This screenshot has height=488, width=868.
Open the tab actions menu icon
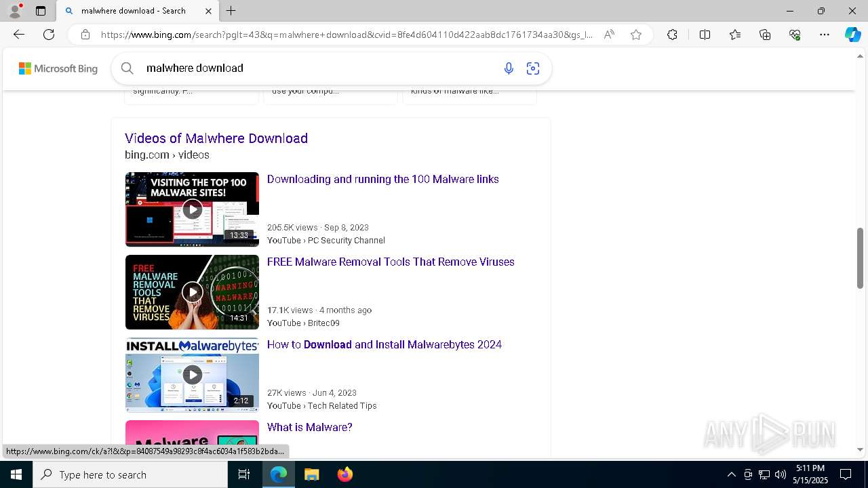click(41, 11)
